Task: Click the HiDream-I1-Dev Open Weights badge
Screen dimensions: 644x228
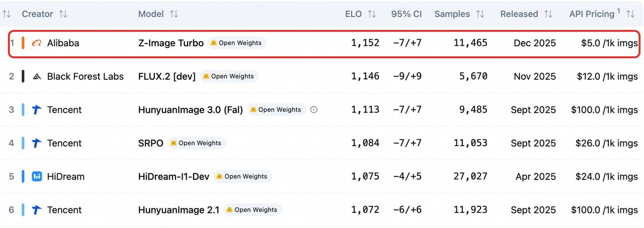Action: point(243,176)
